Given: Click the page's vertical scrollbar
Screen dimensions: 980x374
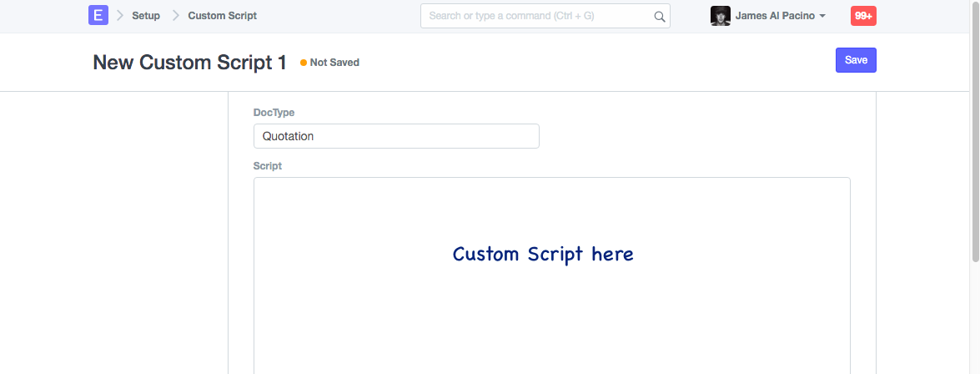Looking at the screenshot, I should [x=975, y=134].
